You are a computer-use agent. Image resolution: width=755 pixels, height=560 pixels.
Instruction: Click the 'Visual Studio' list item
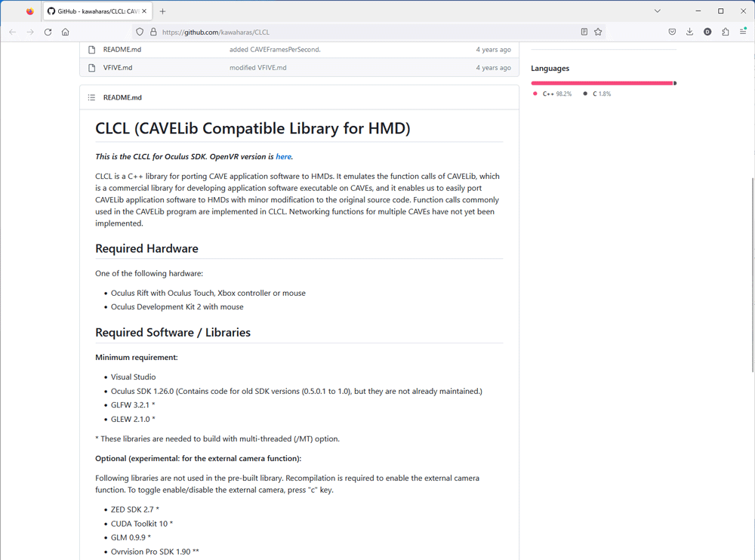[134, 377]
